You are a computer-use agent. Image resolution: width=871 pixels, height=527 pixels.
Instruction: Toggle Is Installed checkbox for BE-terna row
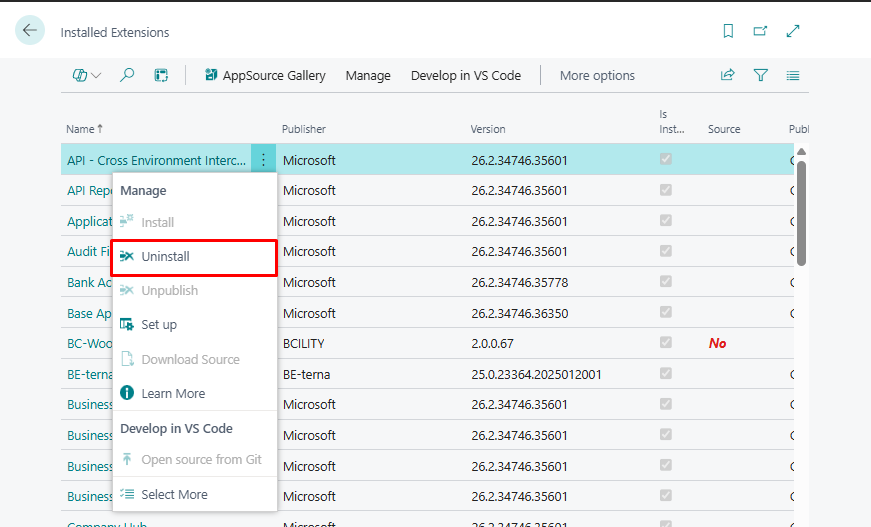665,373
